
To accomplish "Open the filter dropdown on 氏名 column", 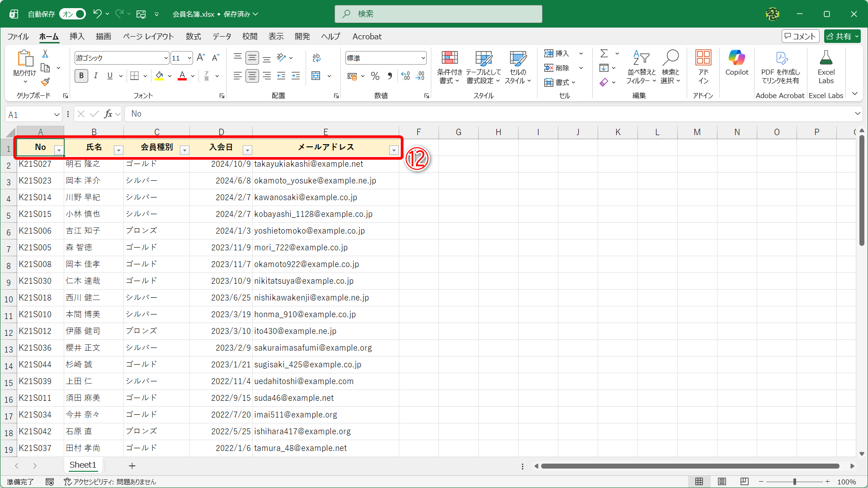I will (119, 150).
